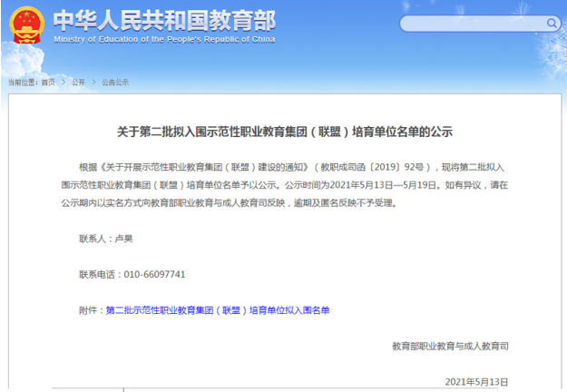Click the 附件 label before the attachment
This screenshot has width=567, height=392.
coord(90,310)
